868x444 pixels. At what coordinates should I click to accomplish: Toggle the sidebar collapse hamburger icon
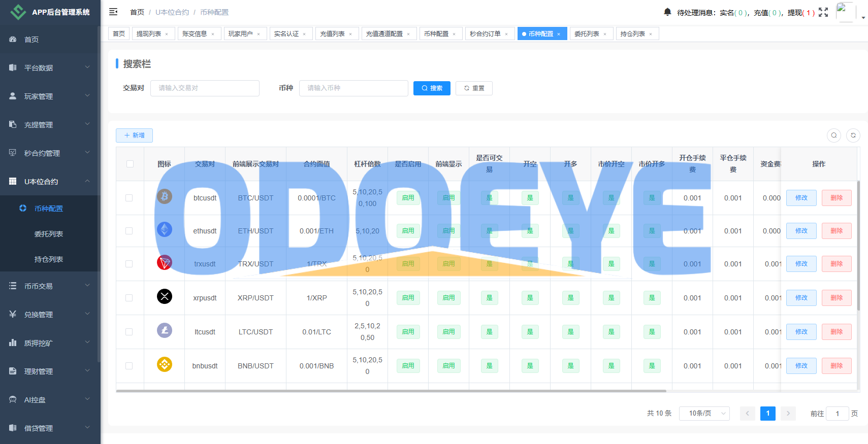113,12
